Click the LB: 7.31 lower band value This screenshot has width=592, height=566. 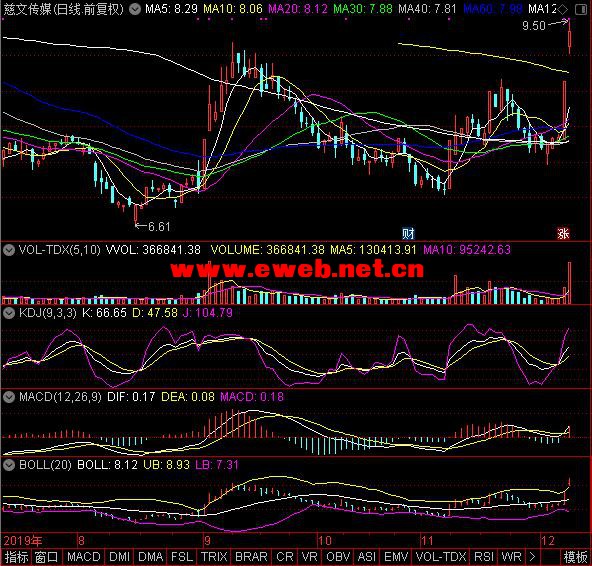coord(217,464)
